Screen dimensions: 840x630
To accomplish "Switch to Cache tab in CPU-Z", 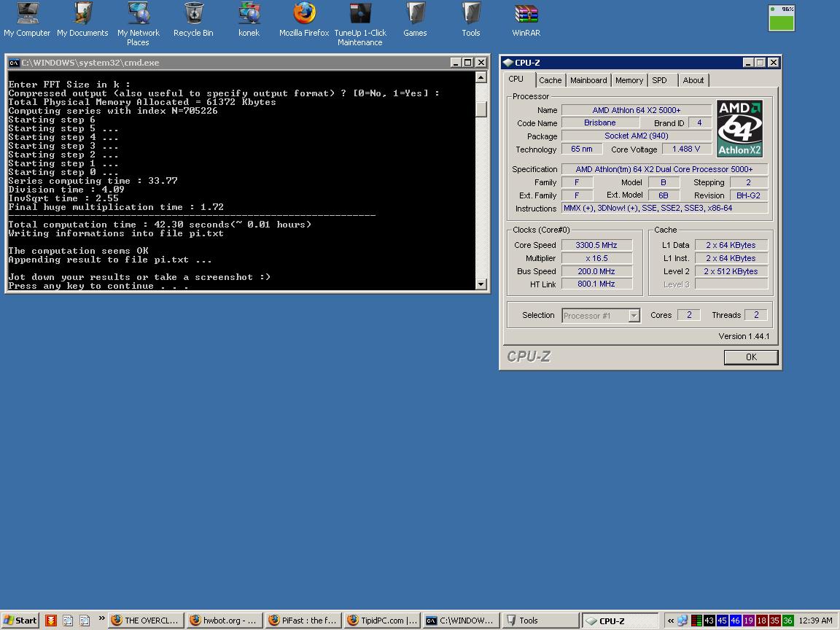I will point(551,80).
